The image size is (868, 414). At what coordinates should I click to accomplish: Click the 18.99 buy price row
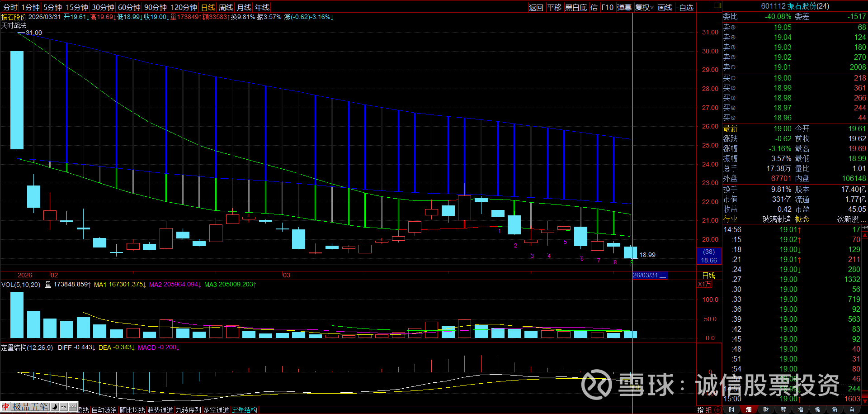[795, 88]
